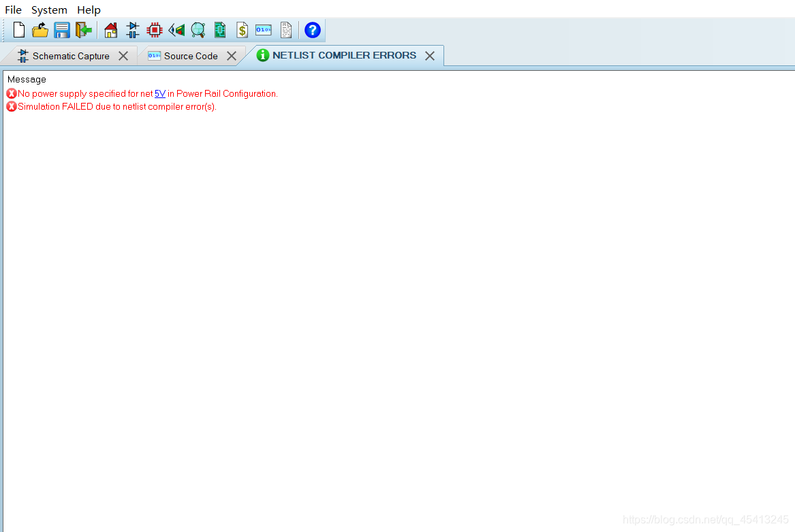Switch to the Schematic Capture tab
Image resolution: width=795 pixels, height=532 pixels.
click(71, 57)
